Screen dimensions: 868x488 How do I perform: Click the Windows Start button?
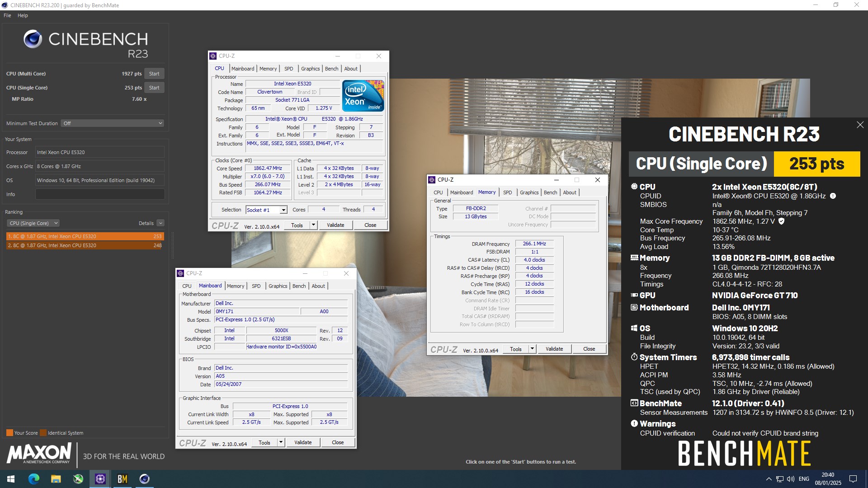click(x=11, y=479)
